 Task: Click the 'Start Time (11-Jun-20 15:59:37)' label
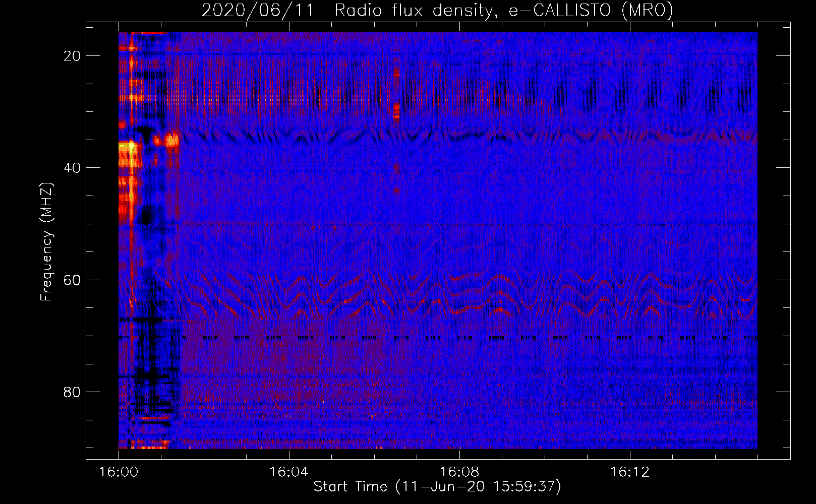tap(437, 487)
